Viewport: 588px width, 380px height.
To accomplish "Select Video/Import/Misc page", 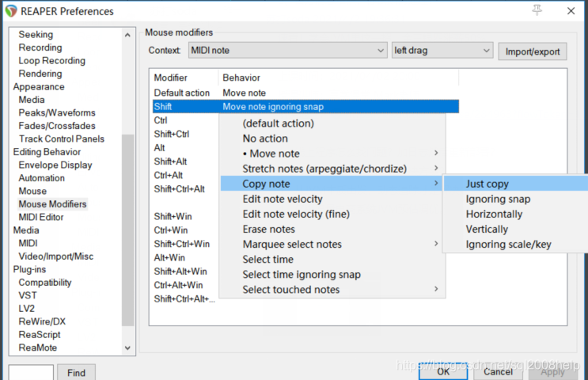I will 56,256.
